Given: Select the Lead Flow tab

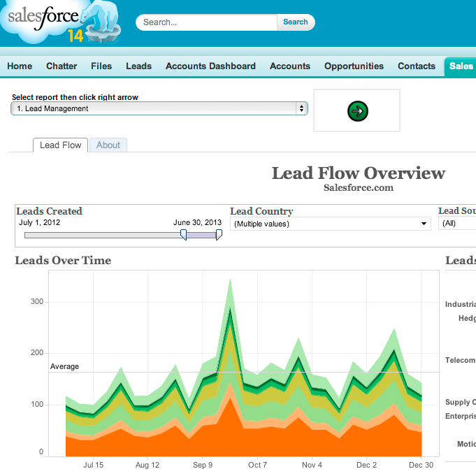Looking at the screenshot, I should (61, 145).
